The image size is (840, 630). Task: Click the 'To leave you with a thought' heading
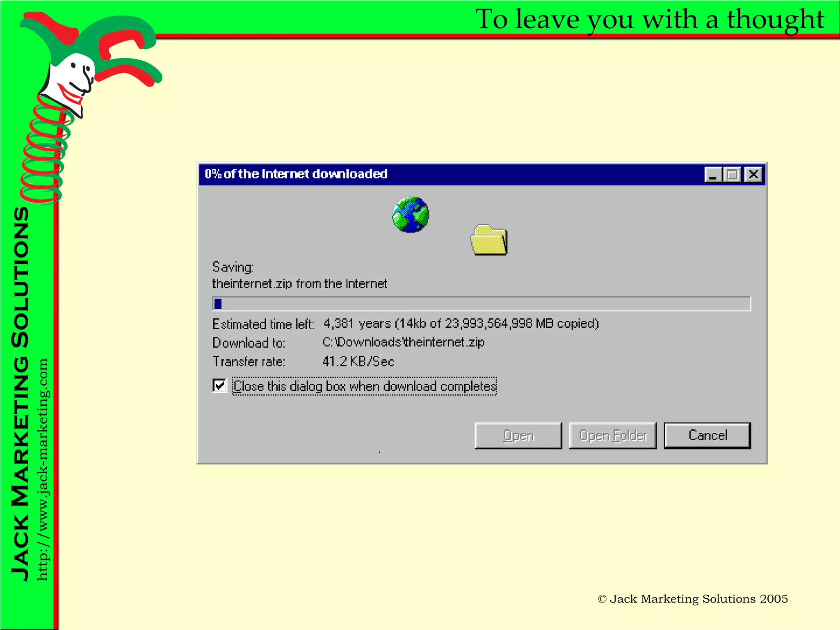pos(650,19)
